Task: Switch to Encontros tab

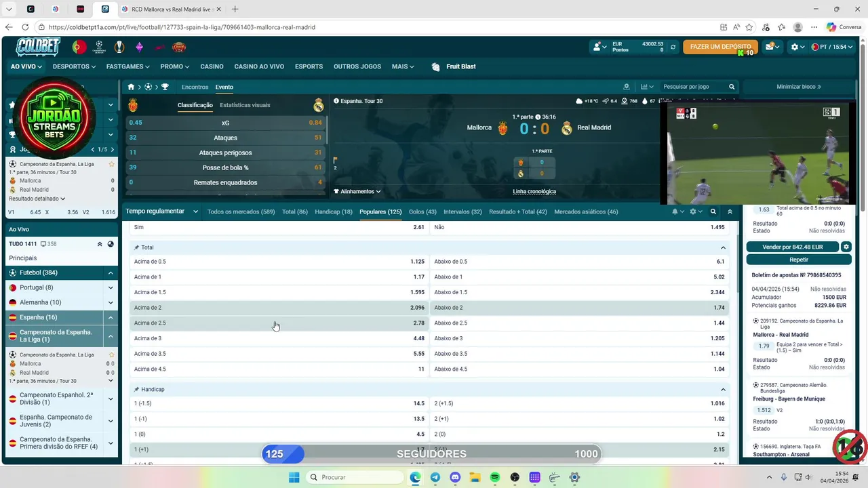Action: coord(195,87)
